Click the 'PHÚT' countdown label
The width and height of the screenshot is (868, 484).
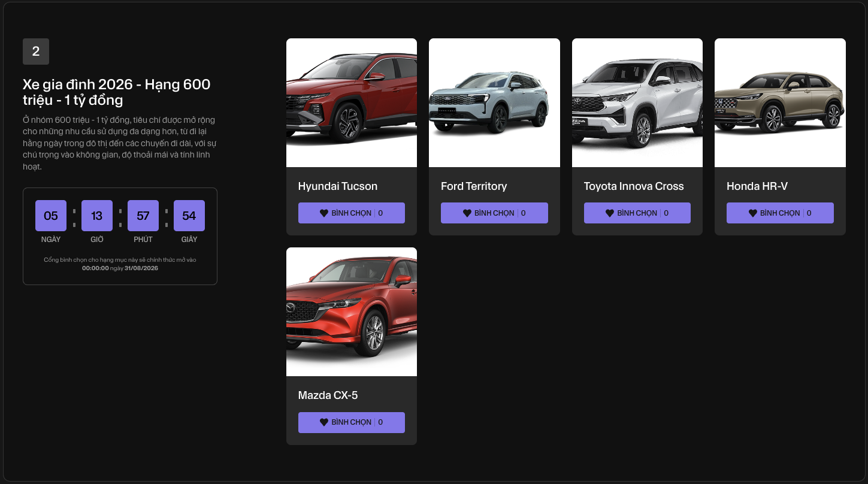143,240
